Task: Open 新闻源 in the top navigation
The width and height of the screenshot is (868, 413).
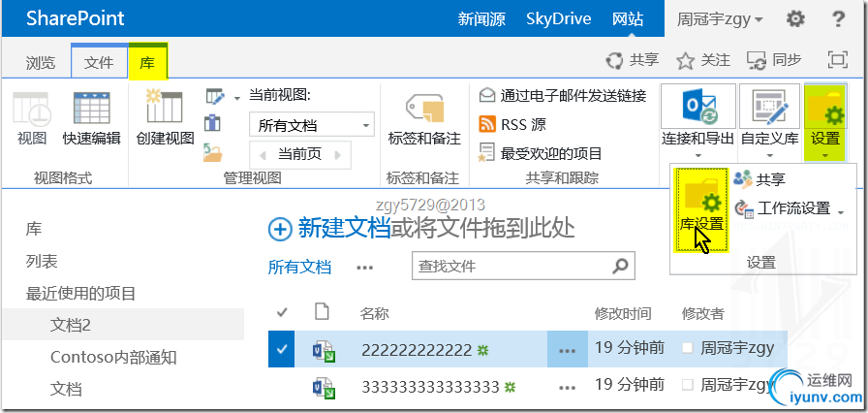Action: (481, 19)
